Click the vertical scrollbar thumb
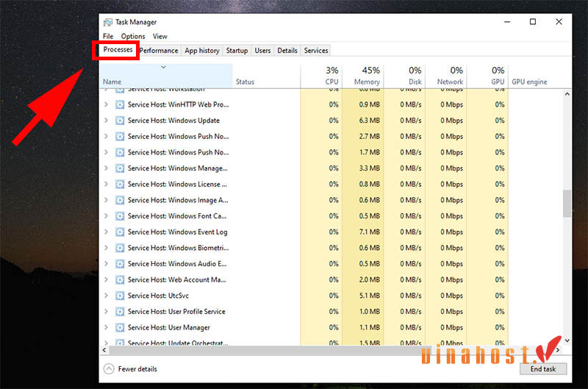This screenshot has width=588, height=389. pos(567,204)
